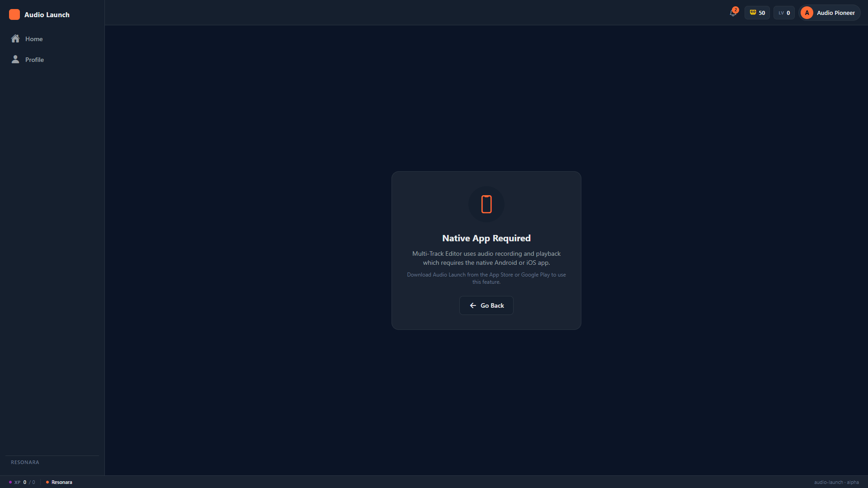Click the RESONARA sidebar section label

point(25,462)
